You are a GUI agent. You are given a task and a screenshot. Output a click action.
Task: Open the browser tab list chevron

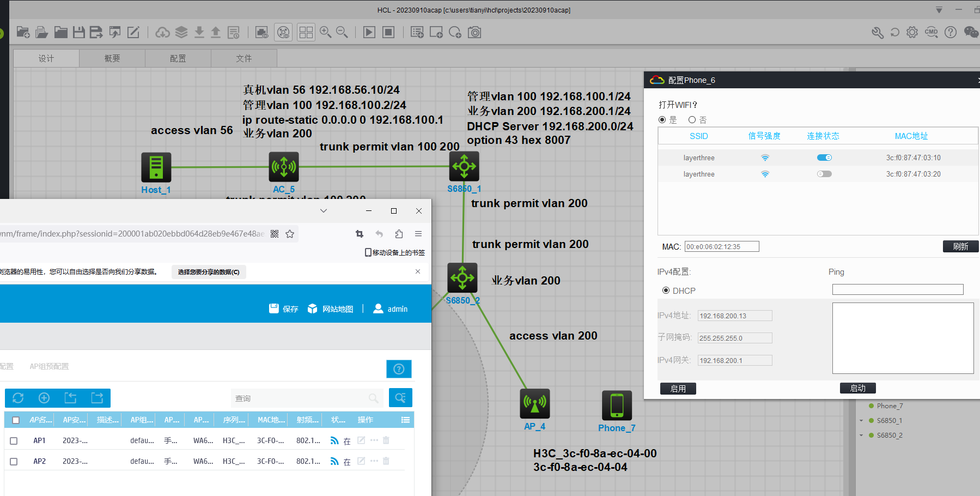324,211
